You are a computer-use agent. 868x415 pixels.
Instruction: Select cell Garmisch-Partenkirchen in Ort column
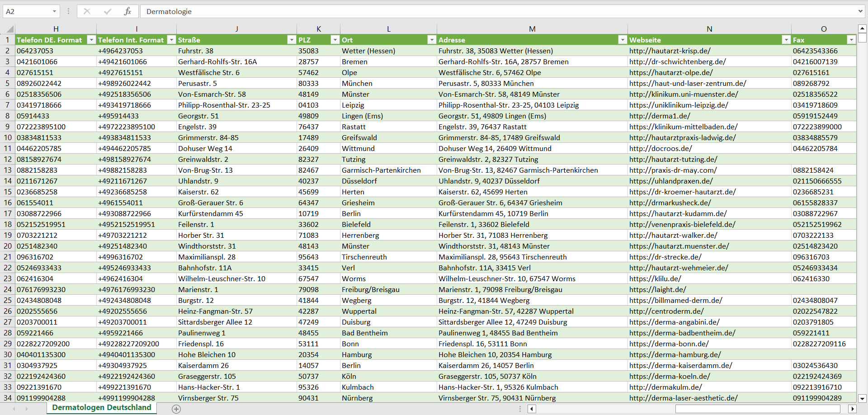[388, 170]
